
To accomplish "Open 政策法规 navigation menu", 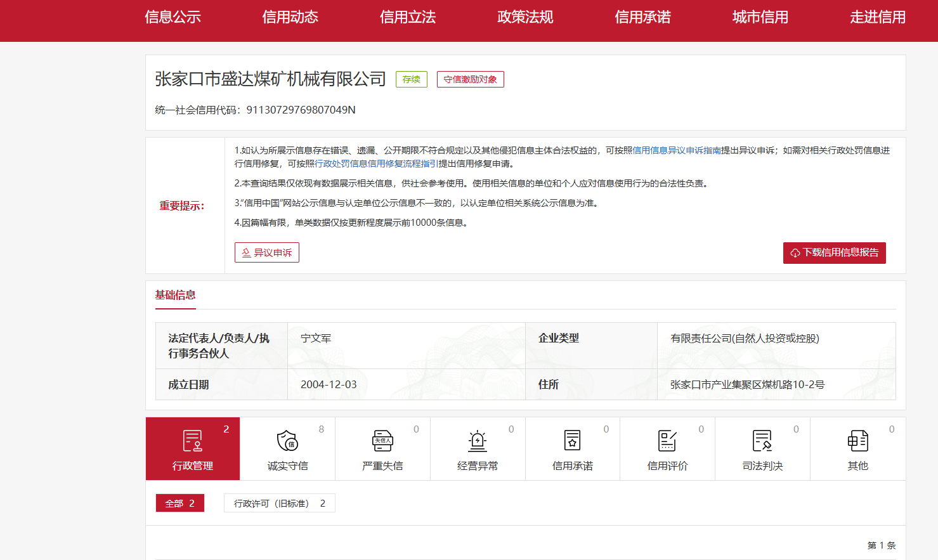I will point(525,17).
